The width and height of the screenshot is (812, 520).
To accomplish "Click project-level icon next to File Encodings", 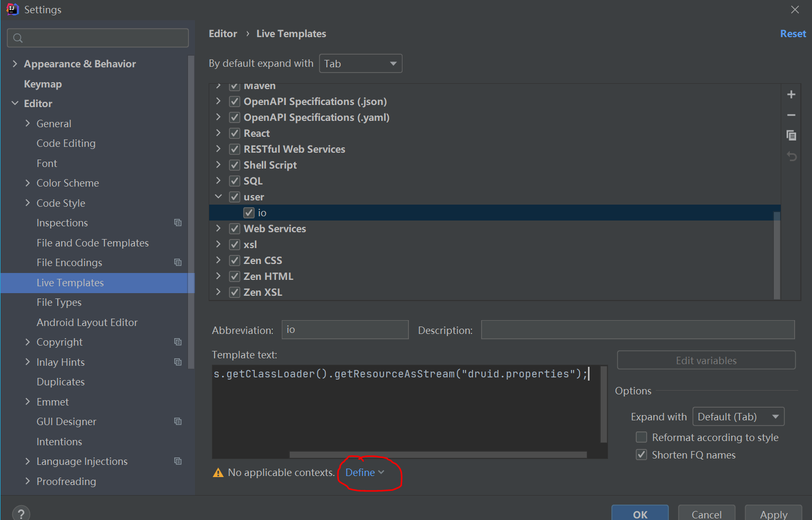I will coord(178,262).
